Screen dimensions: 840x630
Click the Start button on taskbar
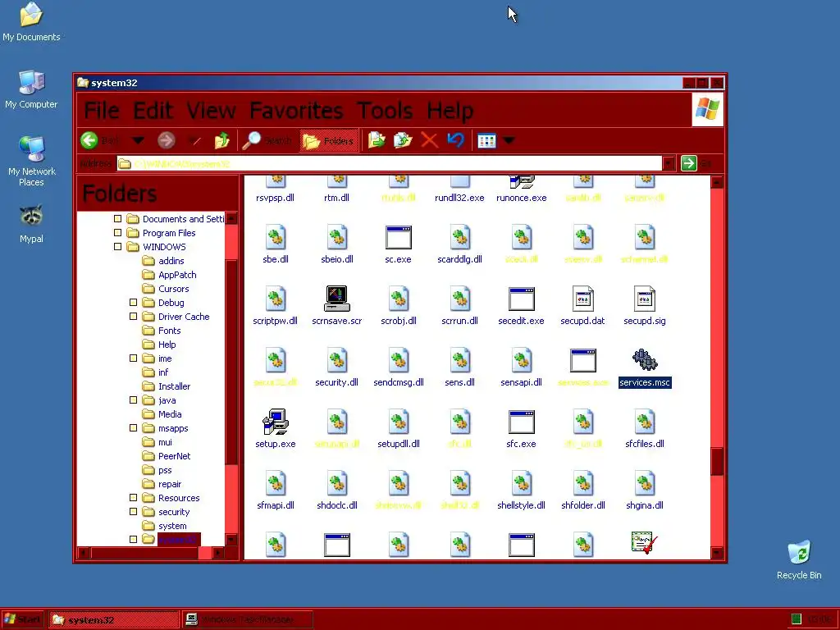coord(22,620)
